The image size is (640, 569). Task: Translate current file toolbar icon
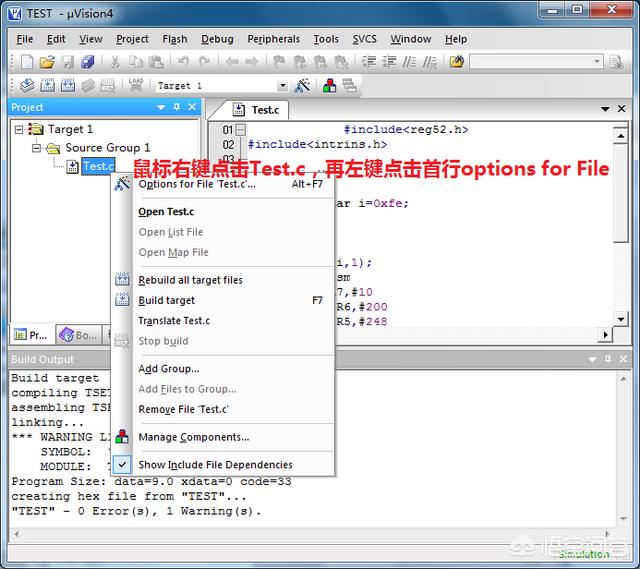(x=27, y=85)
